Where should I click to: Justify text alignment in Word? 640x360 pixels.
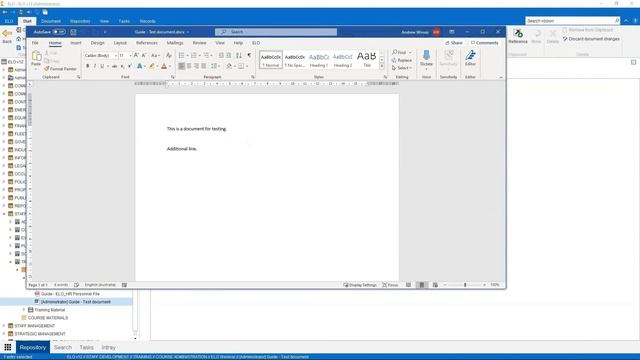coord(204,66)
